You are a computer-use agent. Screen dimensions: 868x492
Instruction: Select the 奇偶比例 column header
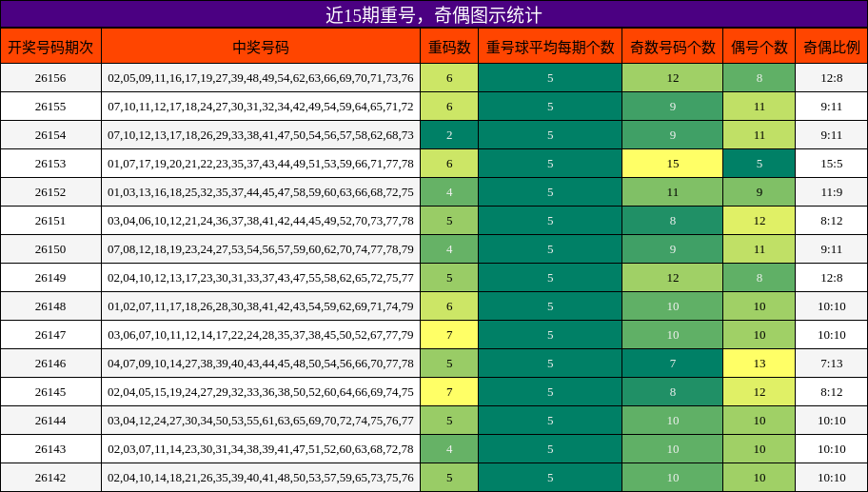(x=832, y=47)
